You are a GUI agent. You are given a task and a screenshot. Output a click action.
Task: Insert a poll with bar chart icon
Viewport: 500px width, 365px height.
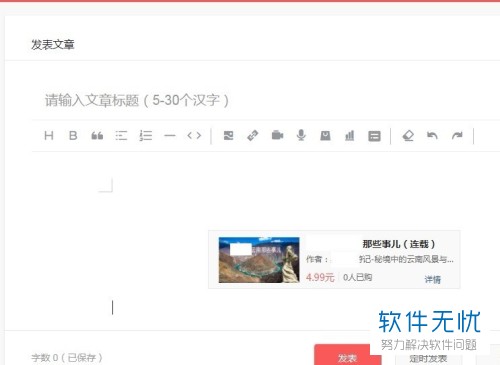click(350, 136)
